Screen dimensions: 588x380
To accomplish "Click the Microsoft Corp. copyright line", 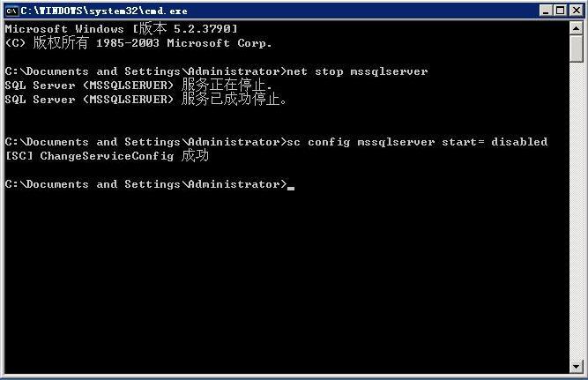I will point(138,43).
